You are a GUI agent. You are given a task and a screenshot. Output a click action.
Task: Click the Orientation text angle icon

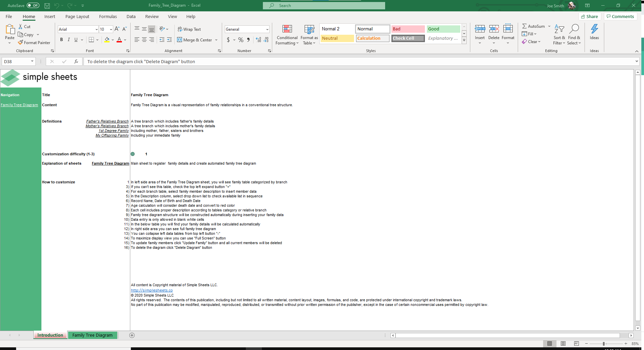tap(162, 29)
